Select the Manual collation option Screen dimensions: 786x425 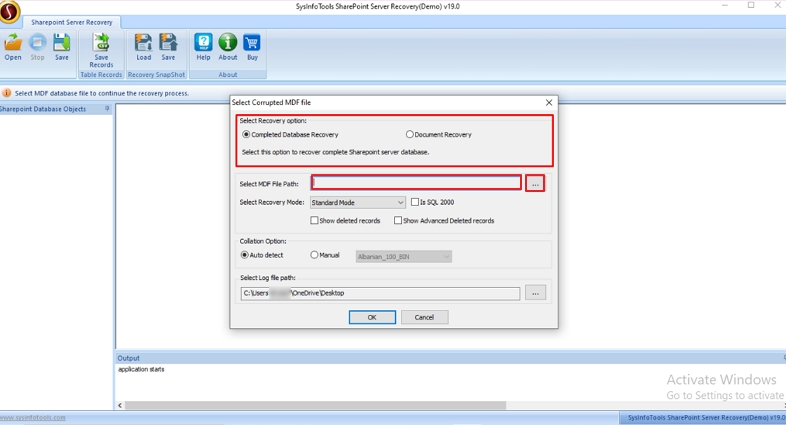click(x=315, y=256)
